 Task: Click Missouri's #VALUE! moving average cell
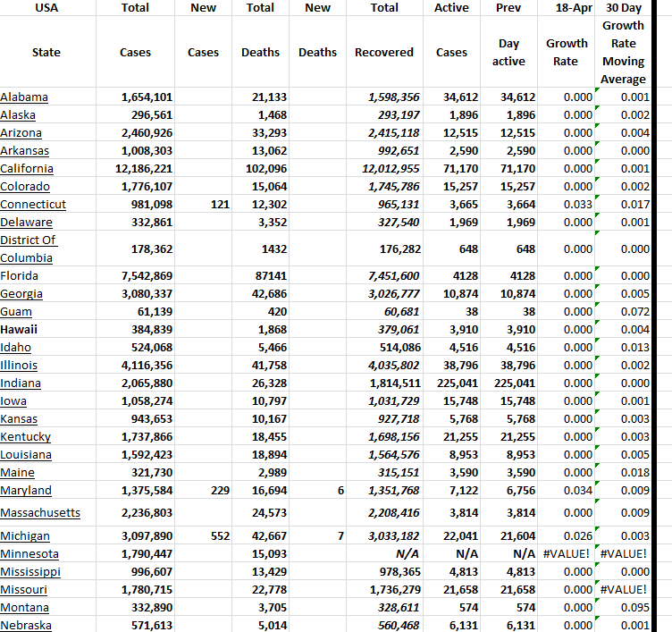click(x=624, y=590)
